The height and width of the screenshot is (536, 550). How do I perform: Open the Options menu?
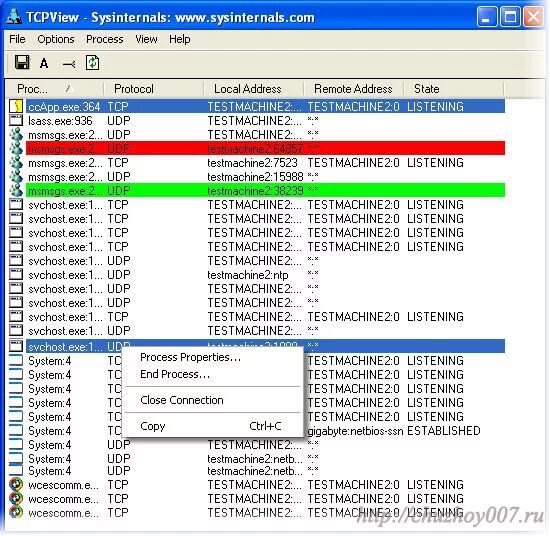pos(56,39)
